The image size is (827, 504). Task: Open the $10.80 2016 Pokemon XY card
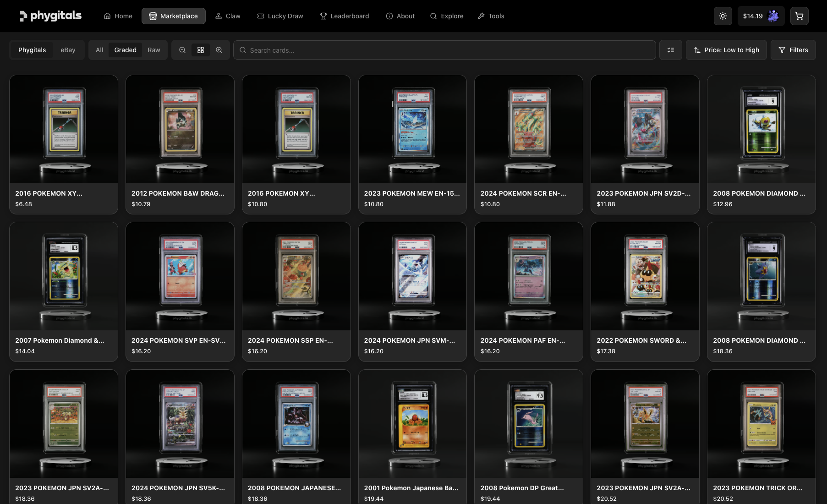pos(296,144)
